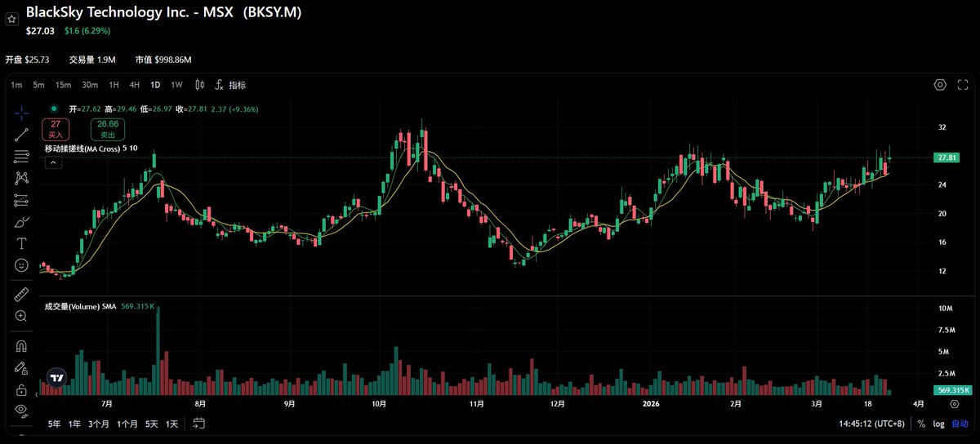Open the indicators fx button
Viewport: 980px width, 444px height.
[230, 85]
